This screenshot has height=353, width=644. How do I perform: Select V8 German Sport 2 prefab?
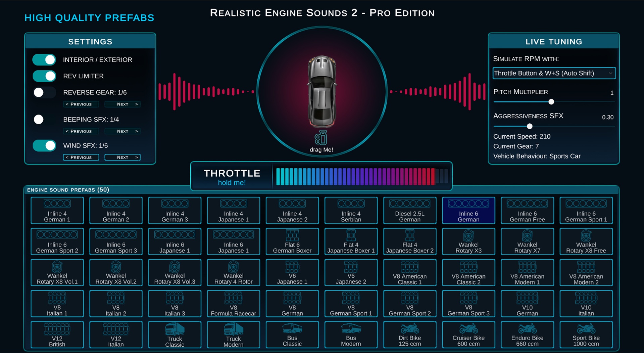coord(410,304)
